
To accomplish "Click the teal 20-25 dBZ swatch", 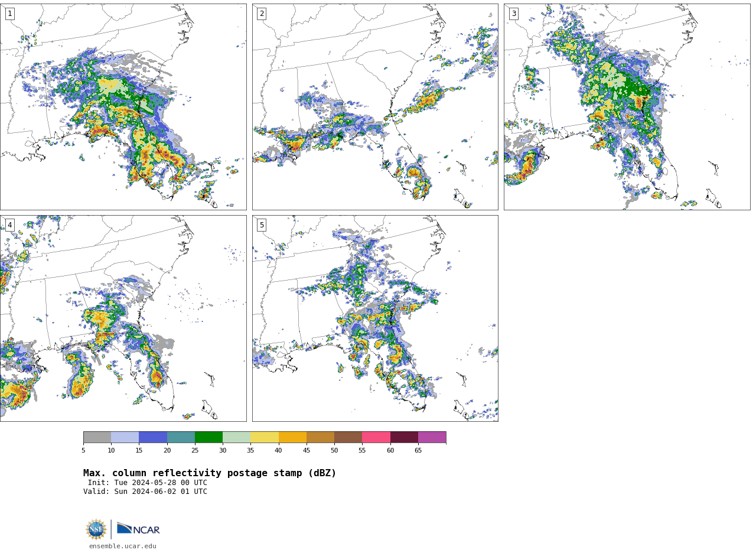I will coord(181,437).
